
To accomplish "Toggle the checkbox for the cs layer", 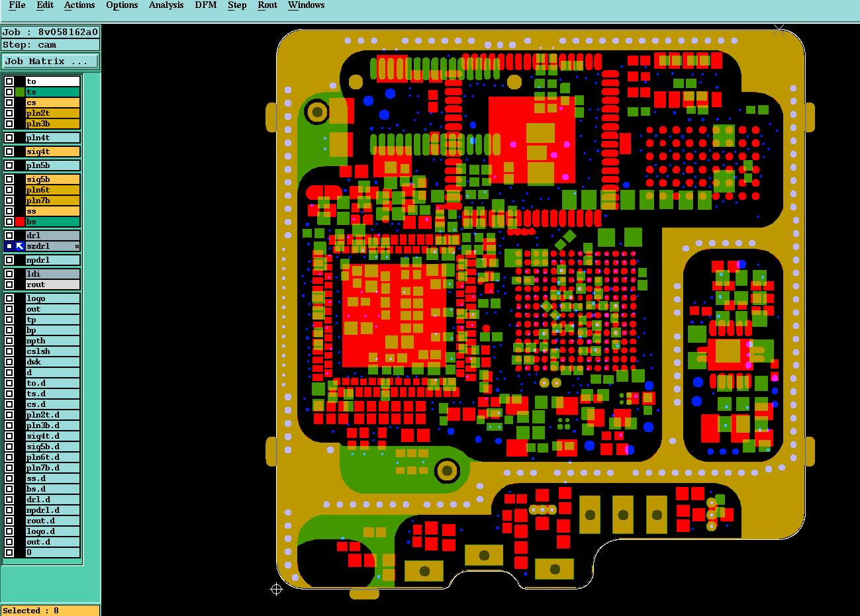I will click(x=9, y=103).
